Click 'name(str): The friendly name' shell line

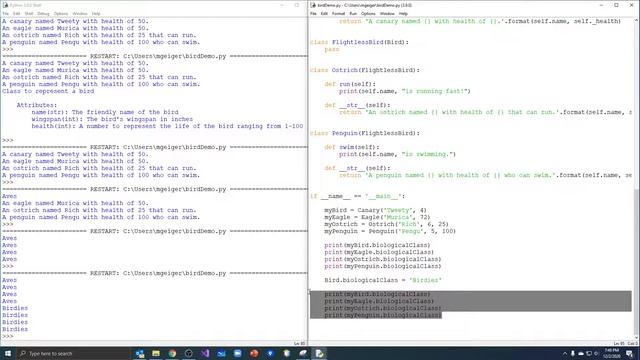click(105, 112)
